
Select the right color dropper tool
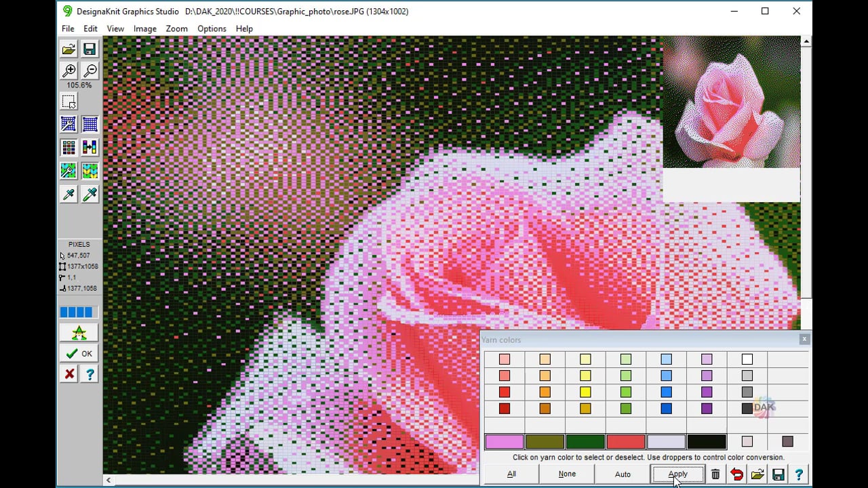tap(90, 195)
